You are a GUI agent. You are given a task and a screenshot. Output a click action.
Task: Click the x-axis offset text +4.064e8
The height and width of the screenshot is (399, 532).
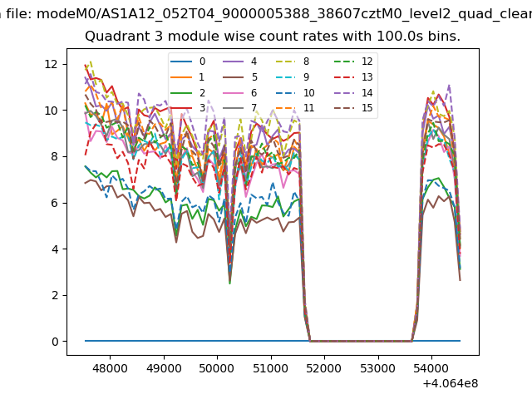(450, 383)
